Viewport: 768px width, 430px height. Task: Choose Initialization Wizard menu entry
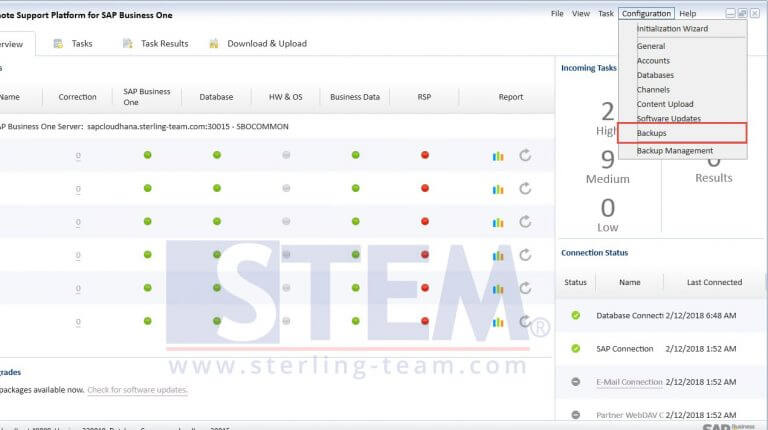coord(672,29)
